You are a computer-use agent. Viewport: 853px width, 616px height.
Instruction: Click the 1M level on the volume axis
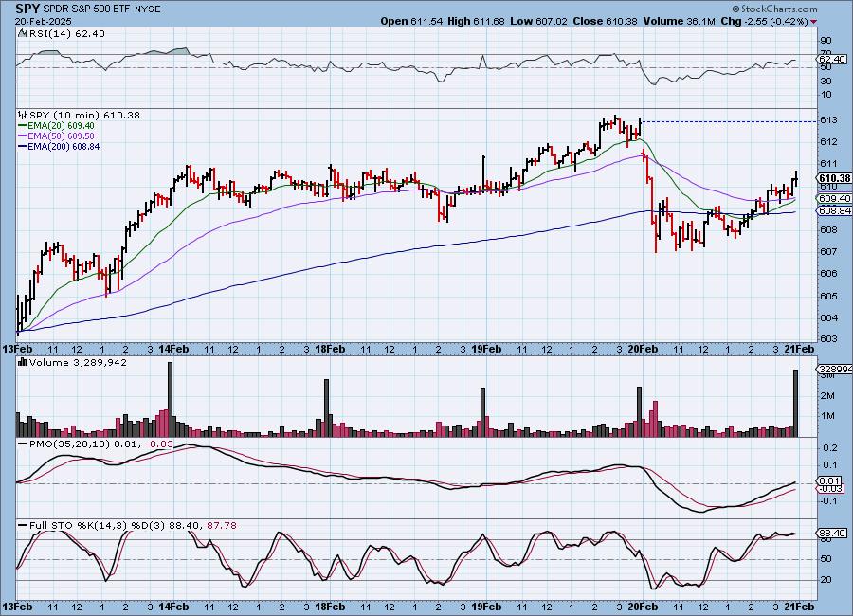click(x=827, y=416)
